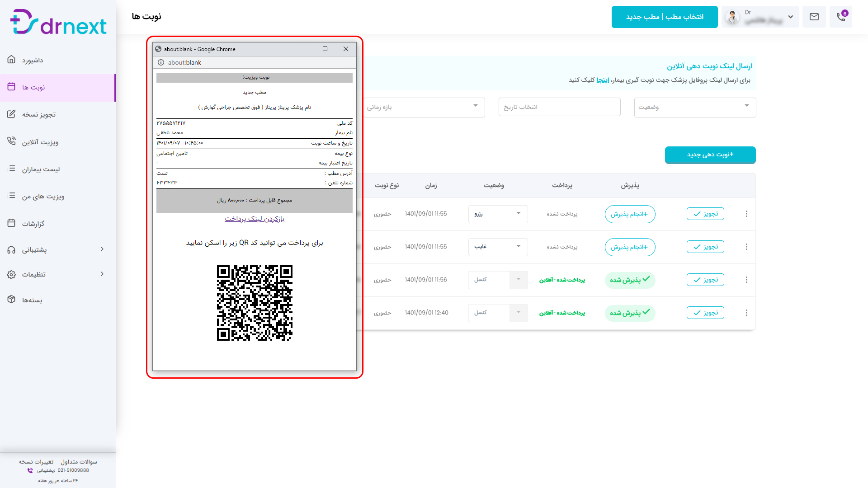Click the calendar icon beside نوبت ها
The width and height of the screenshot is (868, 488).
click(11, 86)
